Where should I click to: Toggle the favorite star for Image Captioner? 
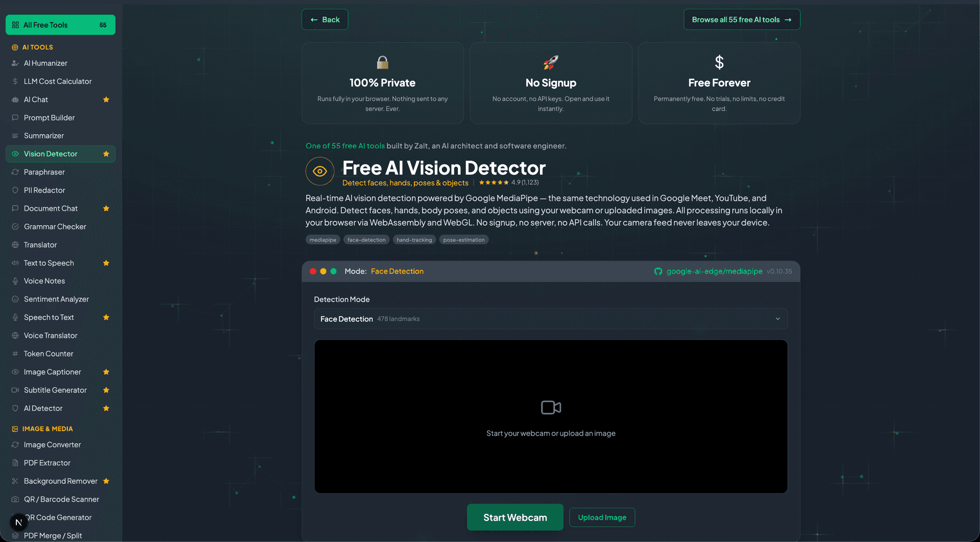tap(106, 372)
